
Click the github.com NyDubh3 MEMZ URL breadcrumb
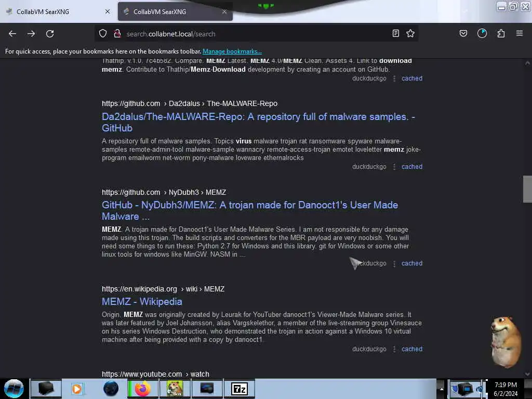point(164,192)
